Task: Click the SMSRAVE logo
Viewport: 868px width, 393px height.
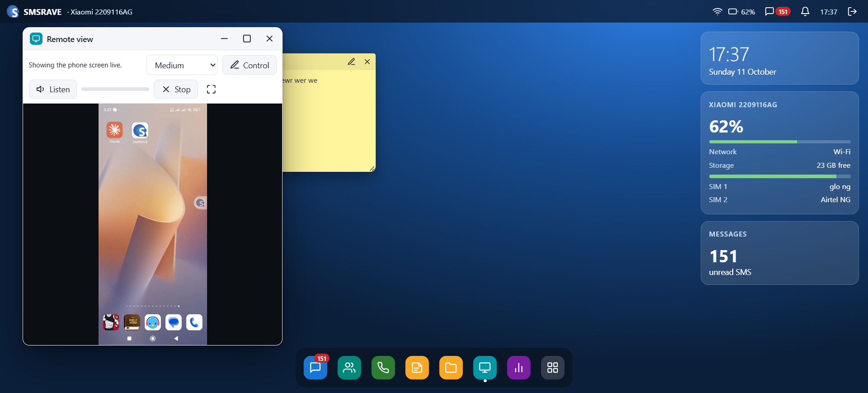Action: (x=13, y=12)
